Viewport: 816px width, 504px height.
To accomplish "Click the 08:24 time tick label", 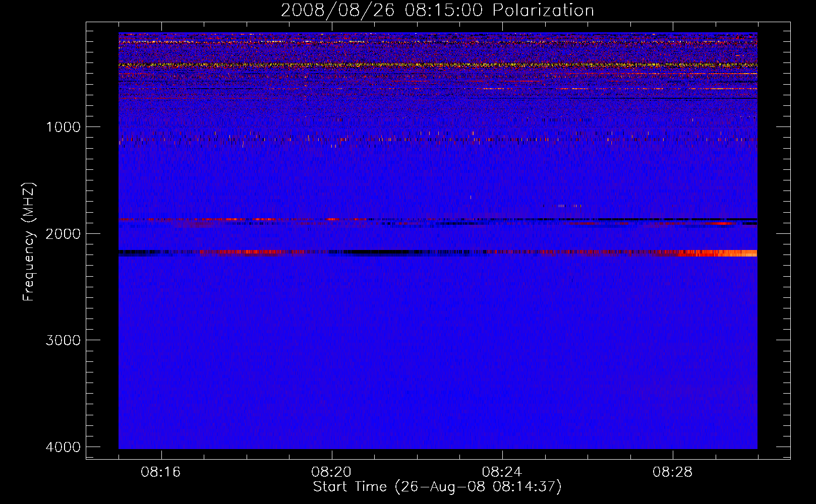I will 502,472.
